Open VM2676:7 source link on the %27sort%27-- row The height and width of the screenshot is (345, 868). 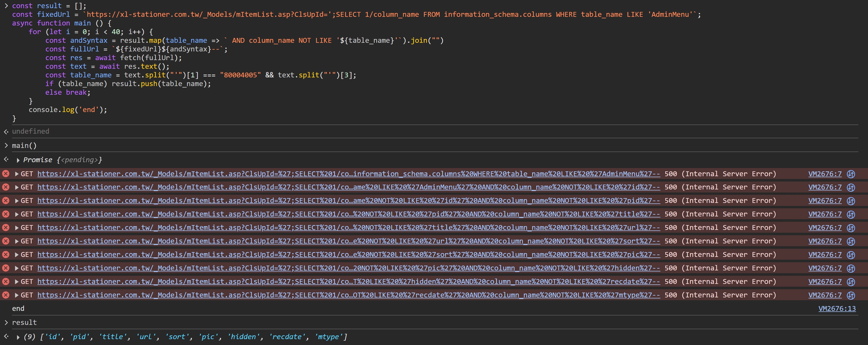pos(825,241)
